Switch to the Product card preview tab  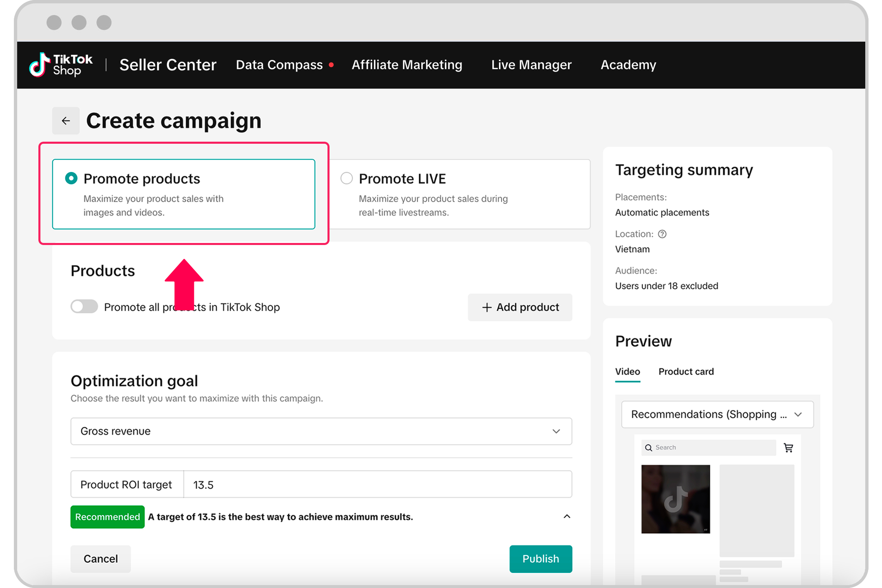point(686,372)
